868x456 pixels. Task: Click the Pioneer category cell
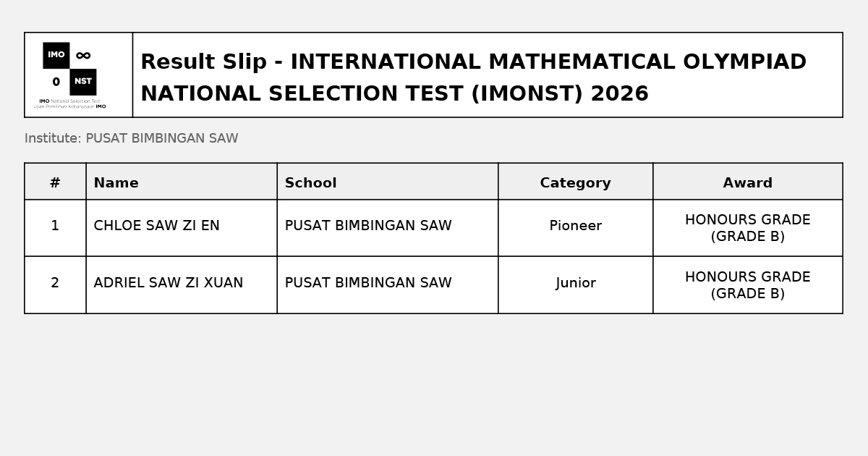576,228
